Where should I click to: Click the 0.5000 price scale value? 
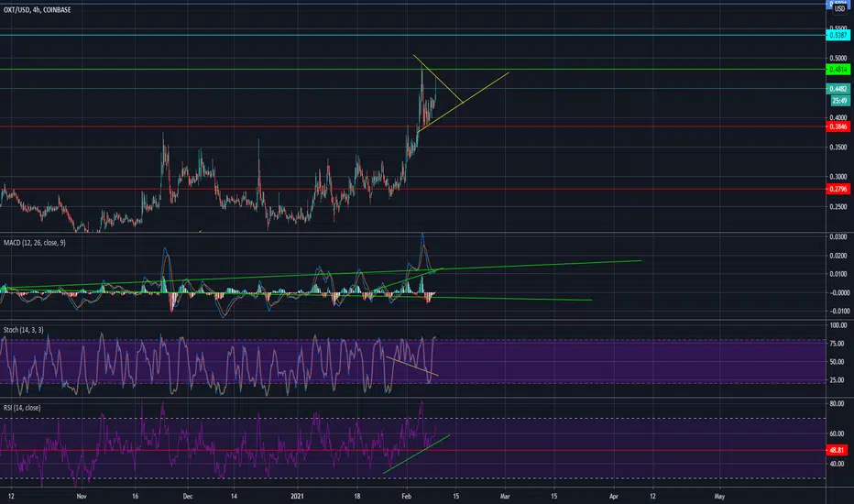click(x=838, y=59)
